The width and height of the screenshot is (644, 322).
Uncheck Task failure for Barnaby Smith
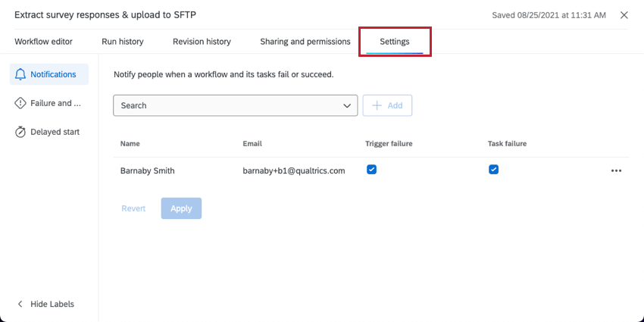click(x=493, y=170)
